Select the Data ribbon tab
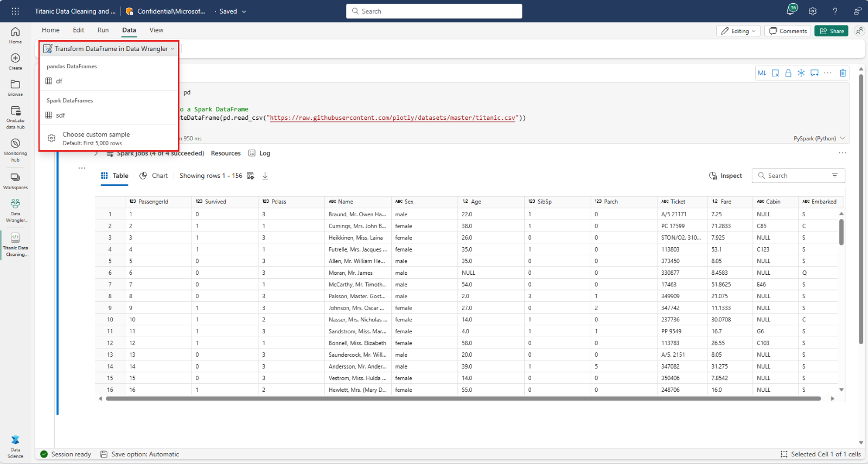This screenshot has width=868, height=464. [129, 30]
